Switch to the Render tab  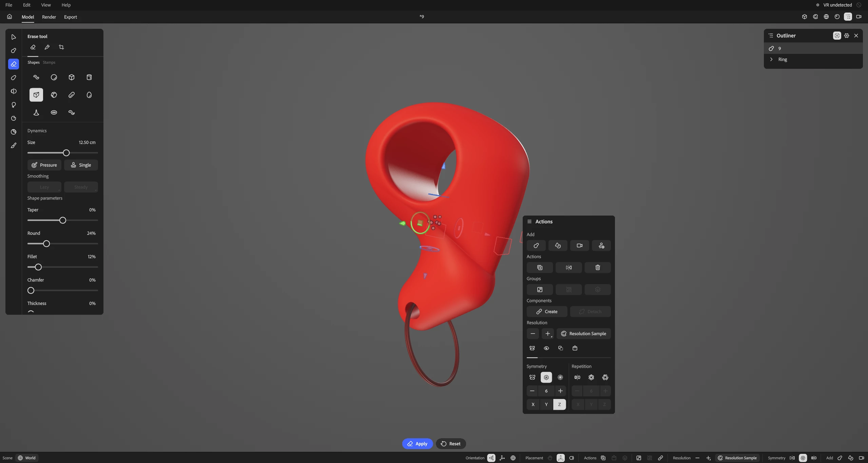[x=49, y=17]
